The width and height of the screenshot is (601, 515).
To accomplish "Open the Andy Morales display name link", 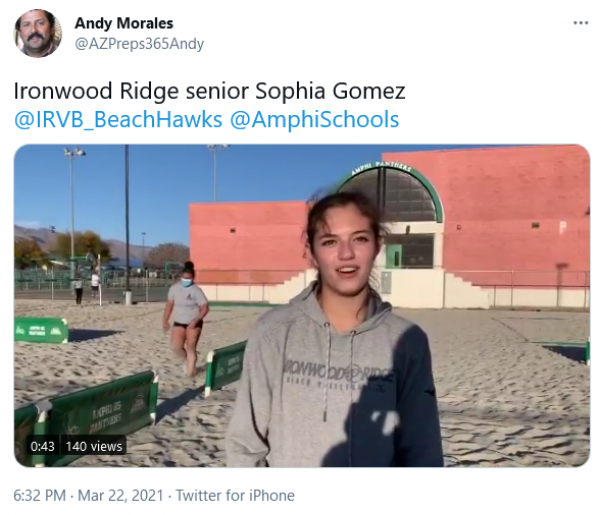I will click(124, 23).
